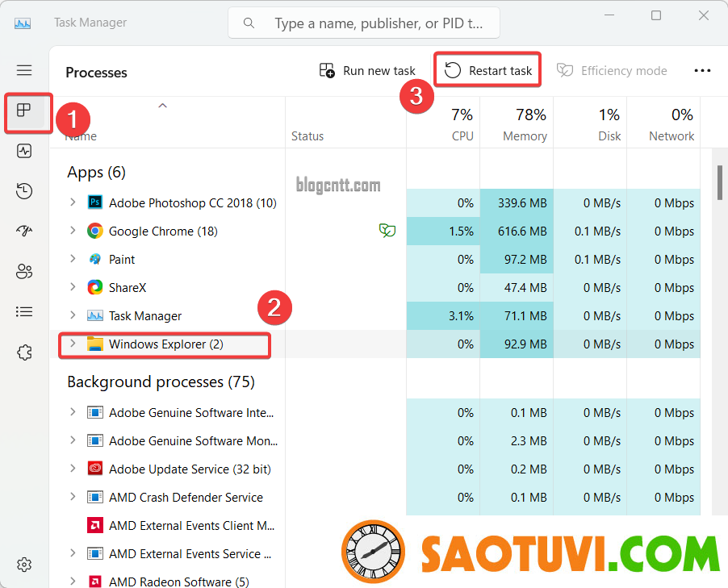Viewport: 728px width, 588px height.
Task: Click the Paint app icon
Action: click(95, 259)
